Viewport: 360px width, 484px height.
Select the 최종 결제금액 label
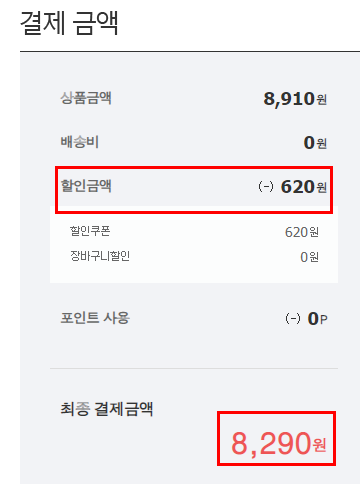[x=107, y=409]
